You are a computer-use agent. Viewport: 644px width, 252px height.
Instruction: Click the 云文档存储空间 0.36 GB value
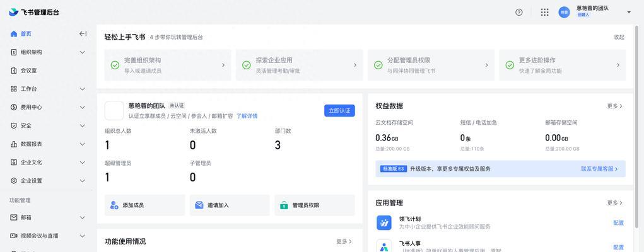tap(387, 138)
